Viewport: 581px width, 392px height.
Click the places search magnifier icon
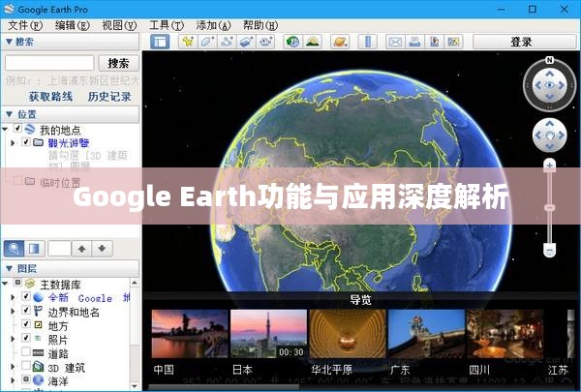(x=15, y=248)
